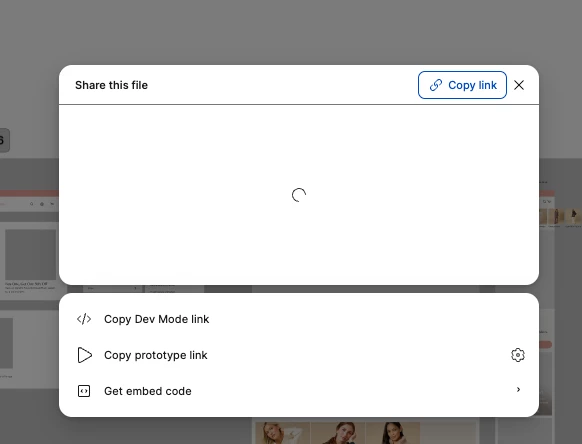Click the embed code box icon
This screenshot has width=582, height=444.
(x=84, y=391)
